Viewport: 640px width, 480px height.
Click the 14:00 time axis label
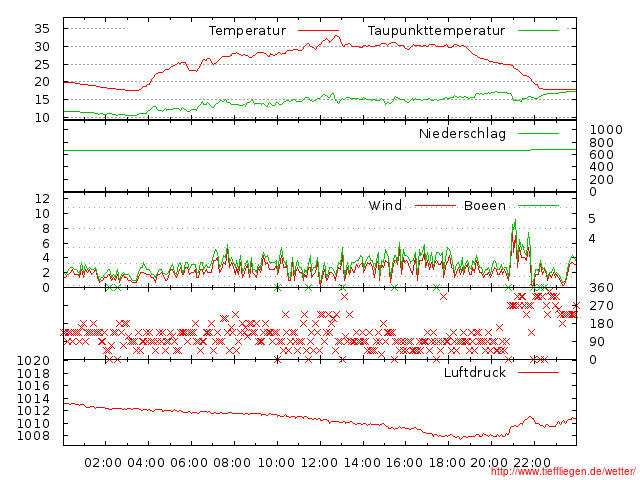[362, 463]
